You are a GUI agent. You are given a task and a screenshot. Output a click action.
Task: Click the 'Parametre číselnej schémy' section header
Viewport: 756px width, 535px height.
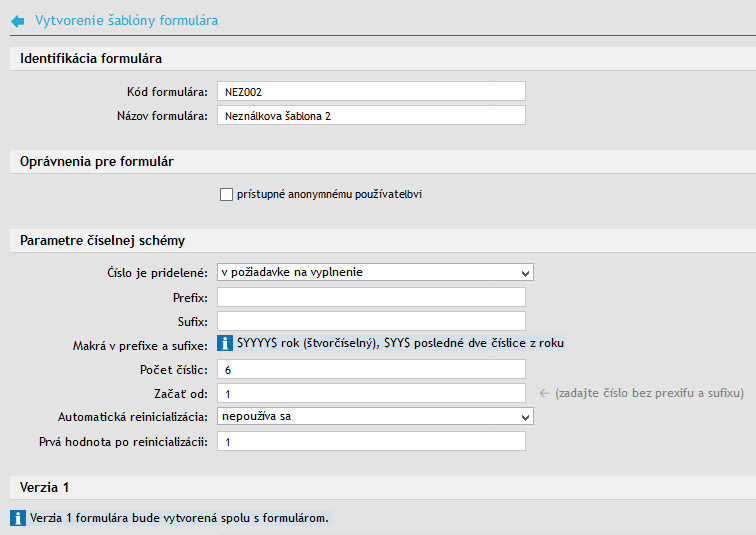(102, 241)
